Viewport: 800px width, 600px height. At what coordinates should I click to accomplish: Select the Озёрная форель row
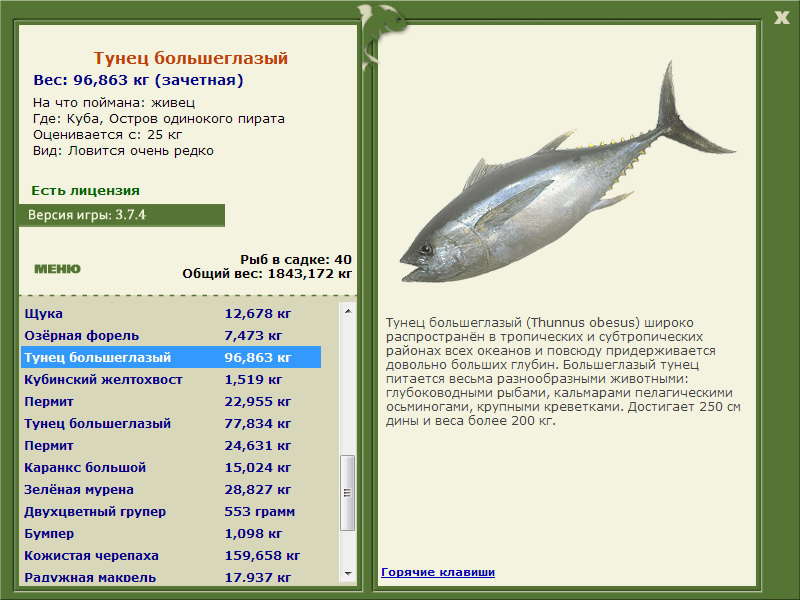pos(171,335)
